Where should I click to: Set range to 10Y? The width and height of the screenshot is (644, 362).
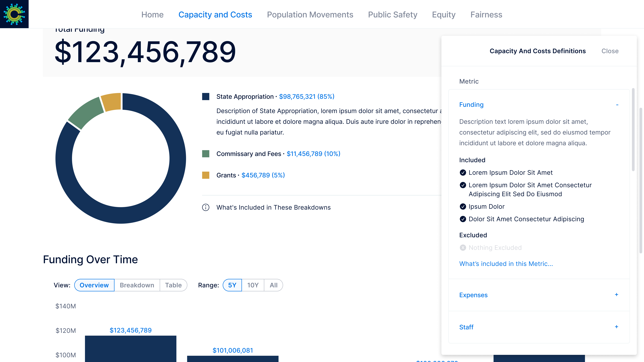253,285
